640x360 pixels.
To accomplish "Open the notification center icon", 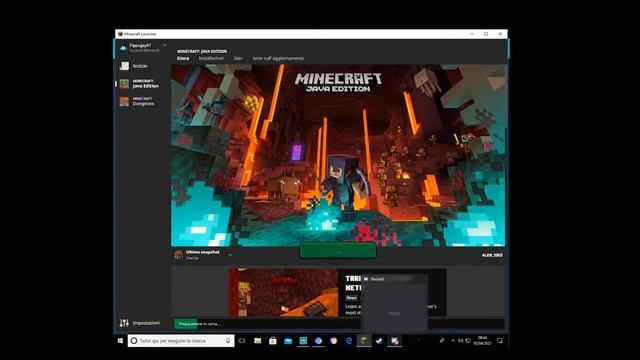I will point(500,340).
